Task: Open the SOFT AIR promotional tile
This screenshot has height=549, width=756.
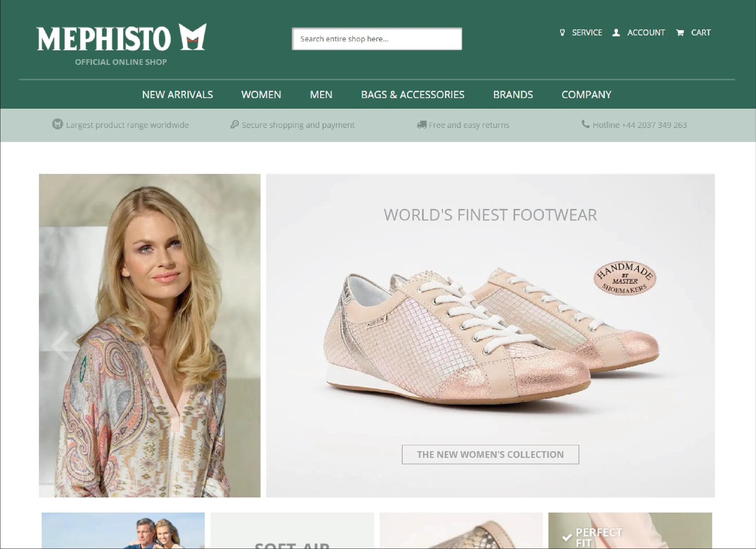Action: (x=292, y=531)
